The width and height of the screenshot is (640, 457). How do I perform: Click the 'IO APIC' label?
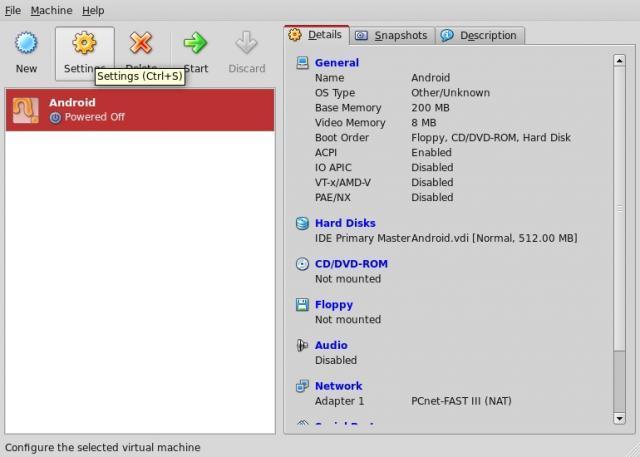click(x=333, y=168)
